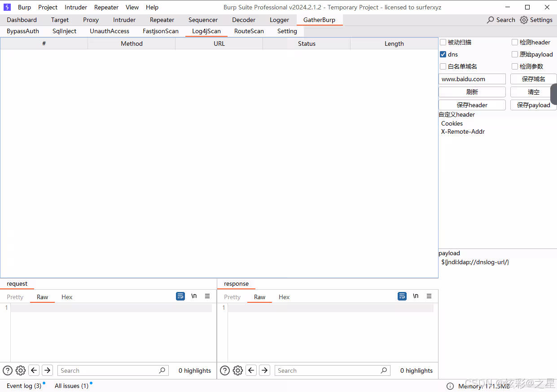
Task: Enable the 原始payload checkbox
Action: [515, 54]
